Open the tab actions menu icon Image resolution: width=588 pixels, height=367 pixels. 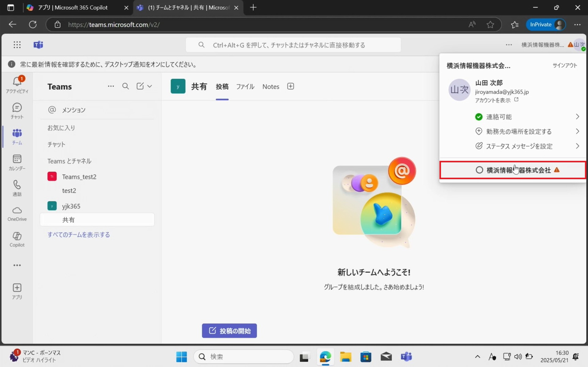tap(11, 8)
